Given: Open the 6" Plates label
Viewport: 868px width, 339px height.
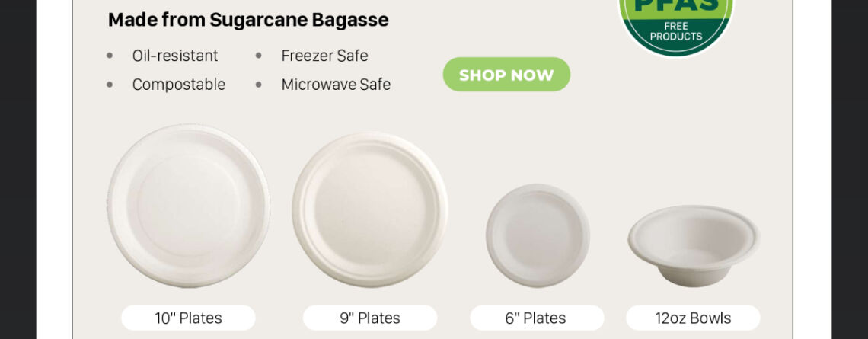Looking at the screenshot, I should tap(537, 318).
